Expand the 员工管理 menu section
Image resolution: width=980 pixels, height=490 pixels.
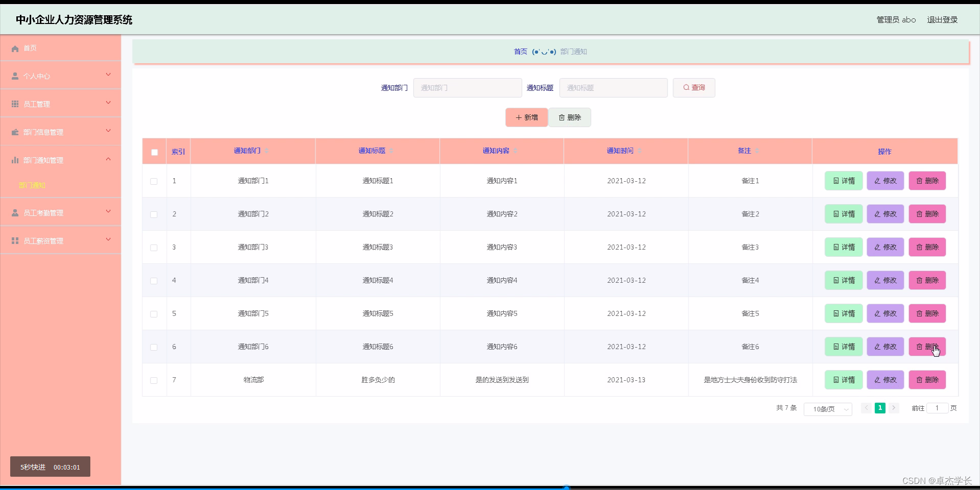pyautogui.click(x=61, y=103)
